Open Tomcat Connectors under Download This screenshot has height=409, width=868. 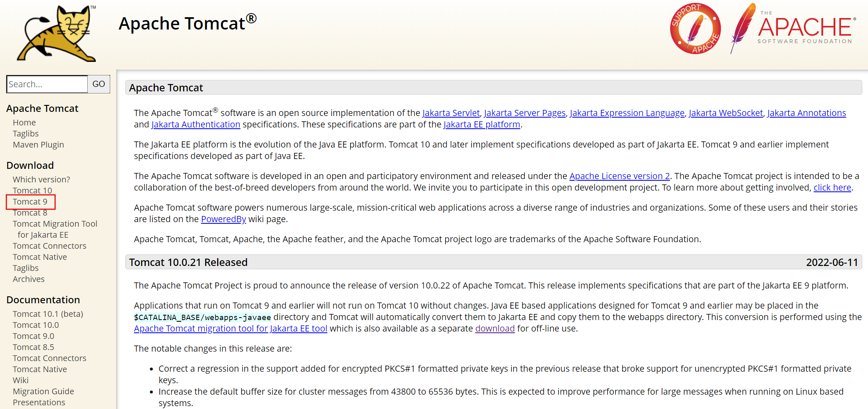(x=50, y=246)
